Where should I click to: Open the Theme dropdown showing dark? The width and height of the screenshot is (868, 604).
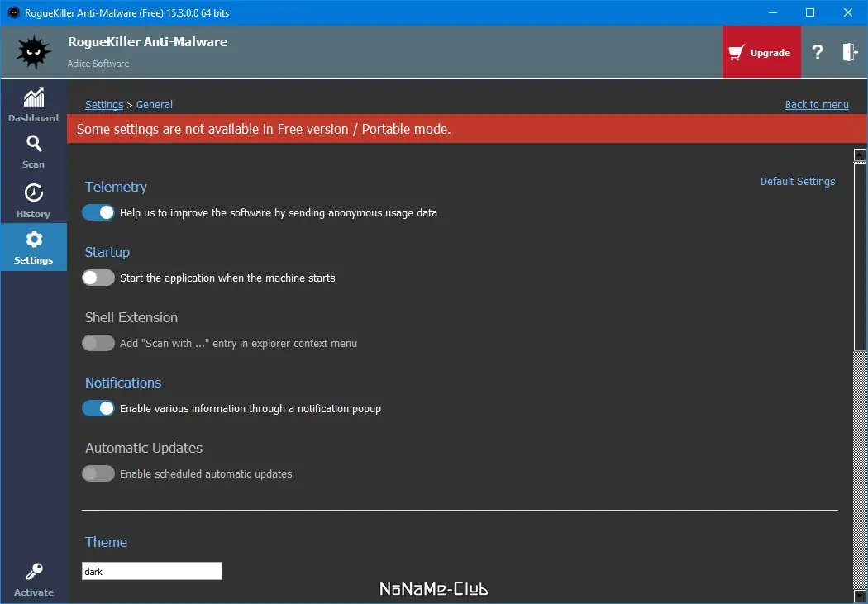[x=152, y=572]
